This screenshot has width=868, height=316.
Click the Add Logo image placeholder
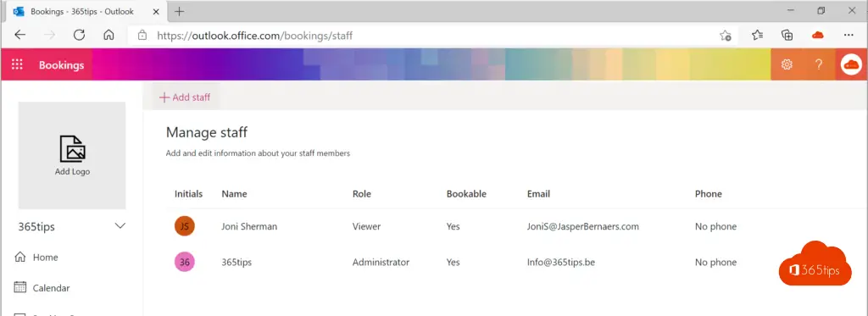coord(72,156)
